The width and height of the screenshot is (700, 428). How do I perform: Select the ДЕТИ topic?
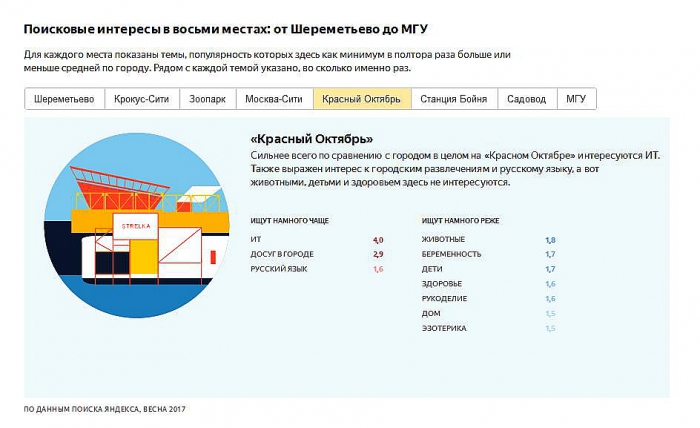pos(432,269)
